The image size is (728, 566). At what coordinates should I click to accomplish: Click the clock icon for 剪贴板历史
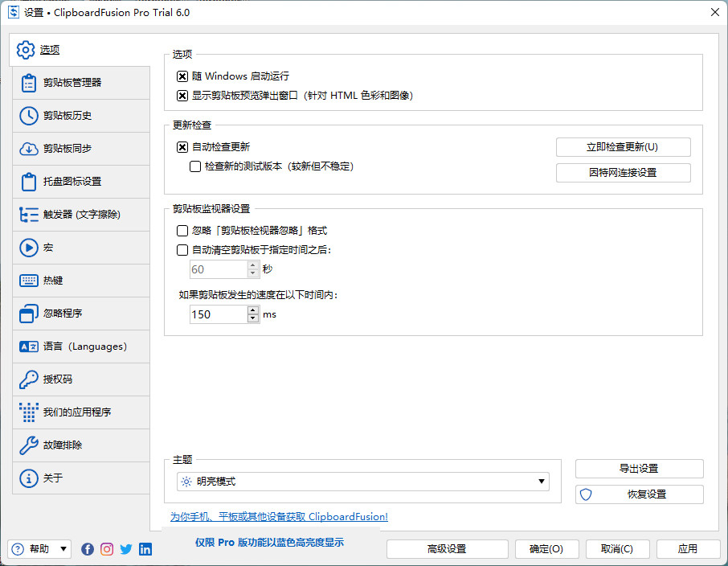[29, 116]
